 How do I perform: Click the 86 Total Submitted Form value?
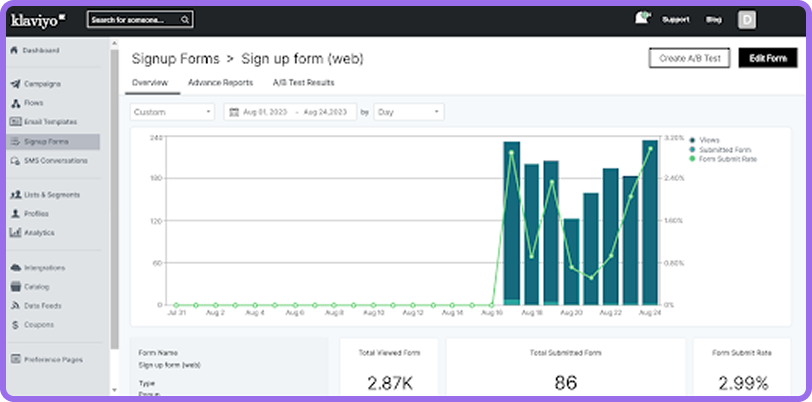pyautogui.click(x=566, y=383)
